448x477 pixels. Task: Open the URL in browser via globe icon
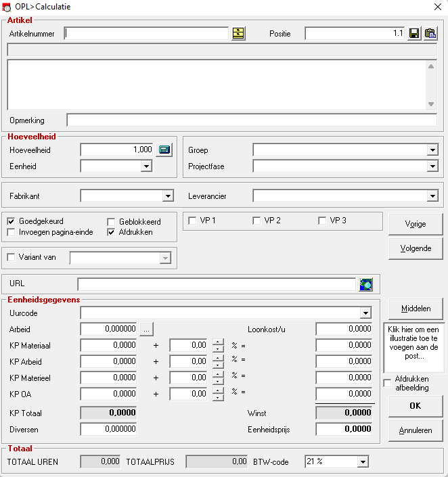point(365,285)
